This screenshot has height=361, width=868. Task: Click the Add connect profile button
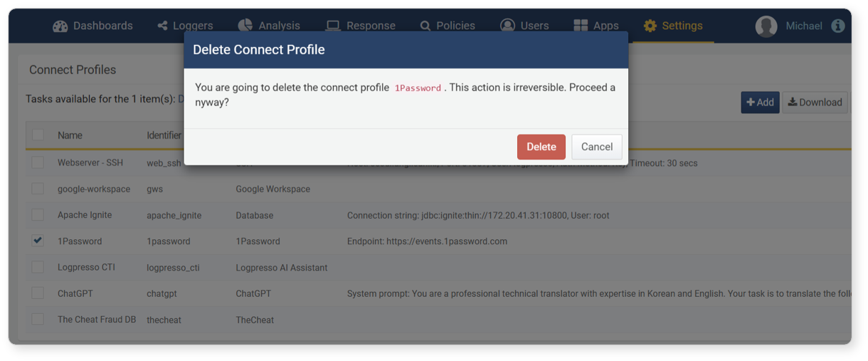(x=760, y=103)
